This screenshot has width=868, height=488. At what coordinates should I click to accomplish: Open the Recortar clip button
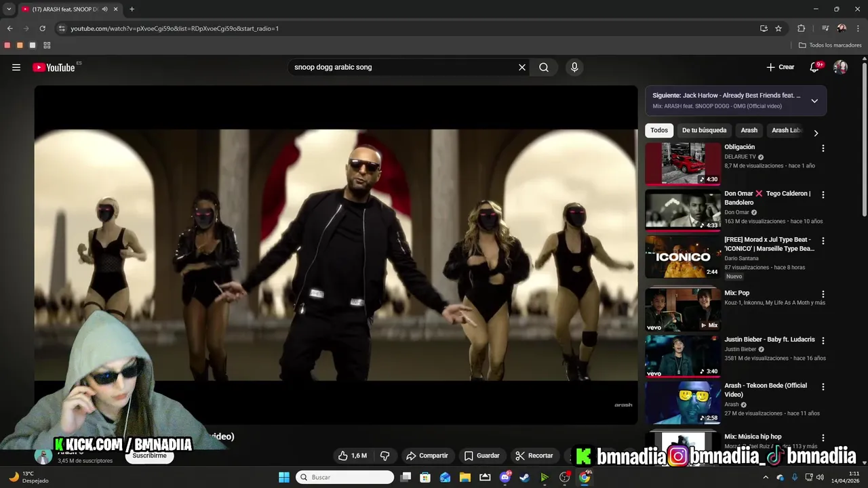click(534, 455)
